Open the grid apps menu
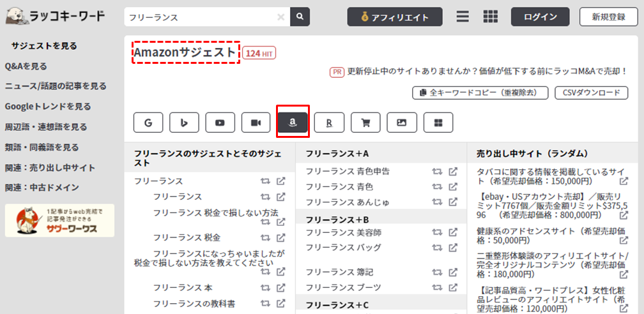The height and width of the screenshot is (314, 644). pyautogui.click(x=491, y=17)
